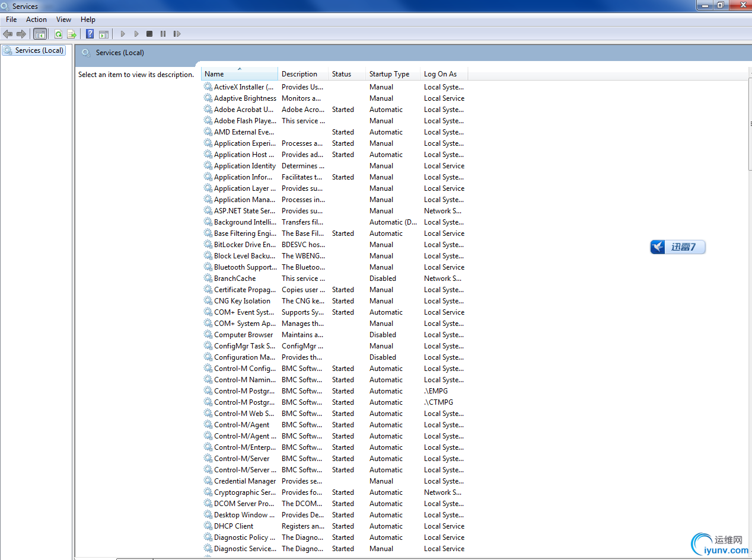Sort by the Startup Type column header
752x560 pixels.
393,74
